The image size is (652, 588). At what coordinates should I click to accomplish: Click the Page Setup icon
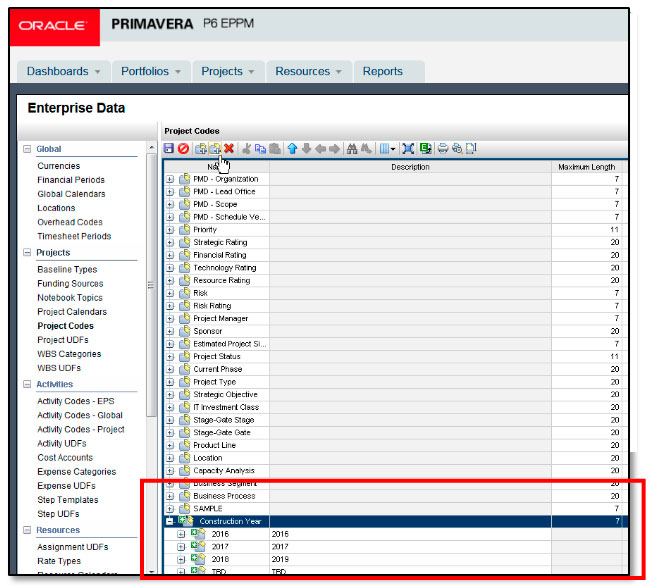[471, 148]
